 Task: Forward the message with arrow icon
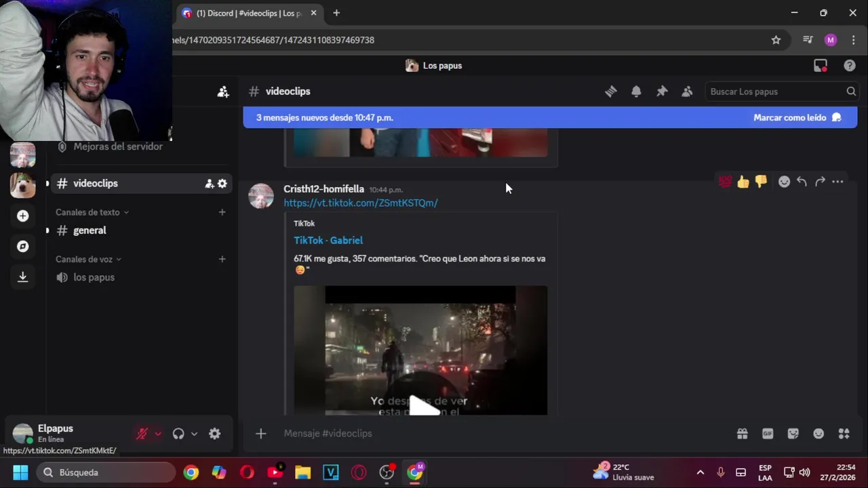point(820,182)
